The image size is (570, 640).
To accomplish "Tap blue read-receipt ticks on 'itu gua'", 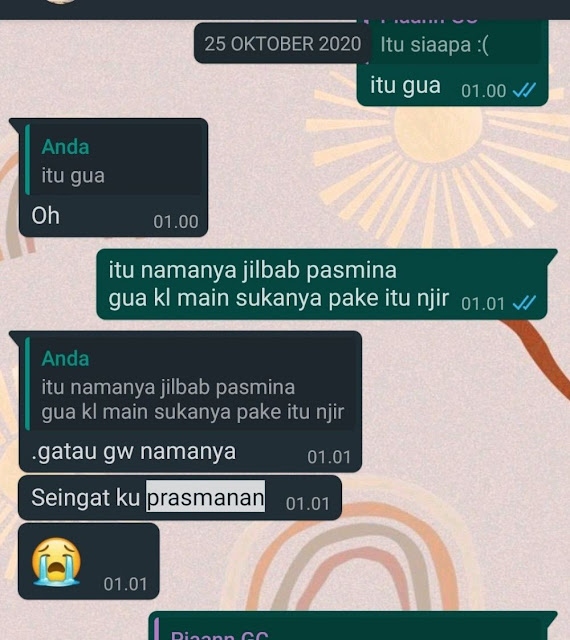I will 524,90.
